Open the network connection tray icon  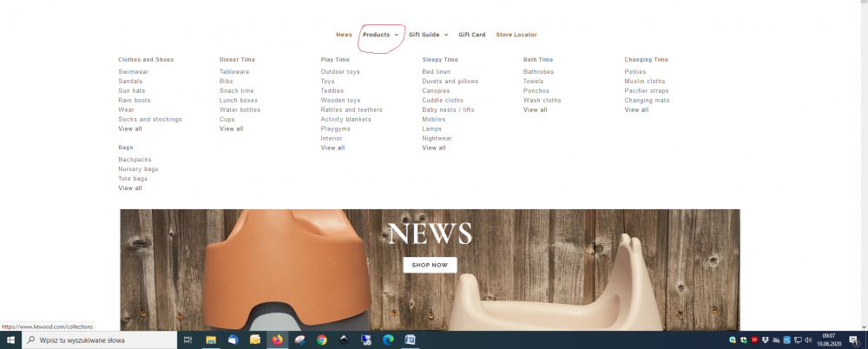798,340
